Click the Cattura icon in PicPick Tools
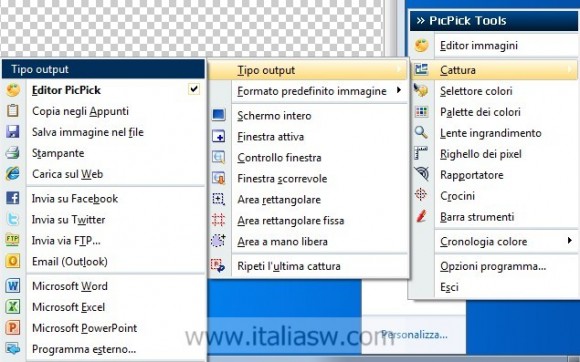Screen dimensions: 580x362 (x=421, y=70)
